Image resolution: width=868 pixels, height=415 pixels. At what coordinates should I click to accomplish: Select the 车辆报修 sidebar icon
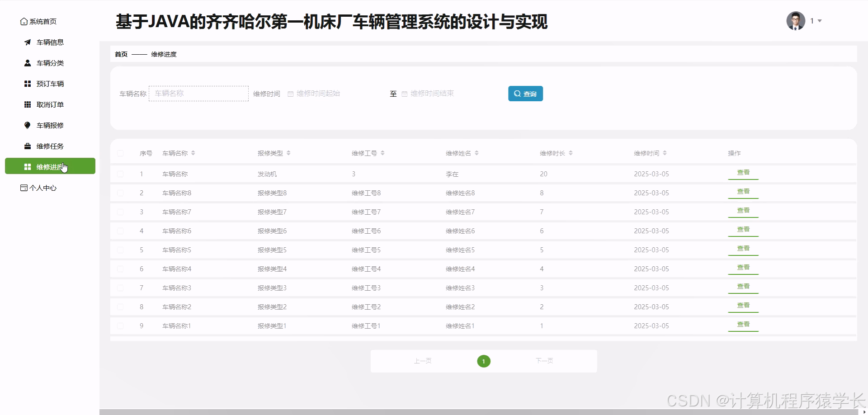(x=28, y=125)
